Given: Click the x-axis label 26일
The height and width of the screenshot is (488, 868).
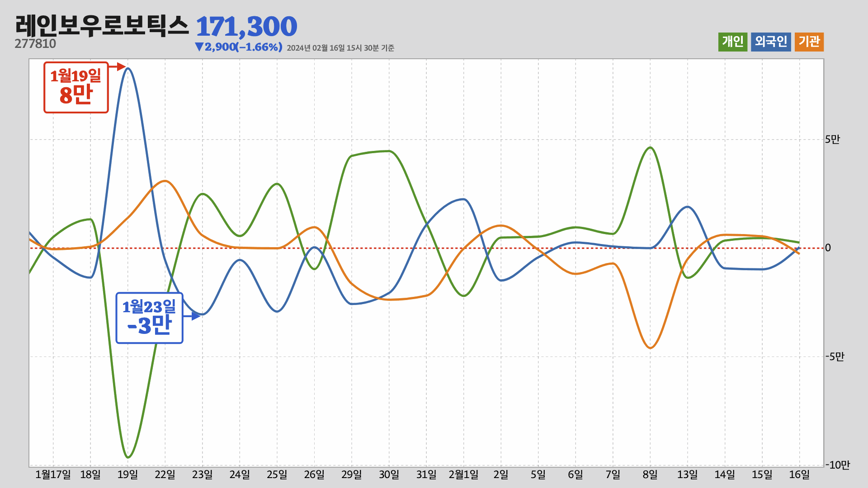Looking at the screenshot, I should 314,474.
